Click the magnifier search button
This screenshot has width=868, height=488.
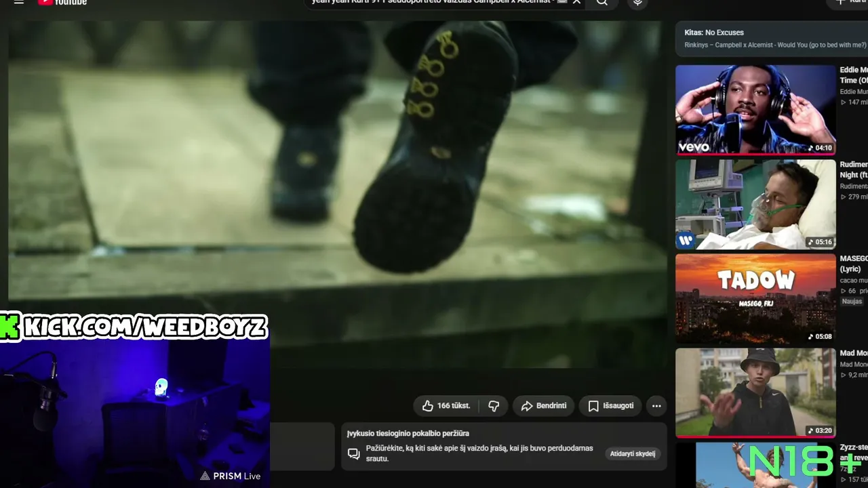[x=602, y=3]
